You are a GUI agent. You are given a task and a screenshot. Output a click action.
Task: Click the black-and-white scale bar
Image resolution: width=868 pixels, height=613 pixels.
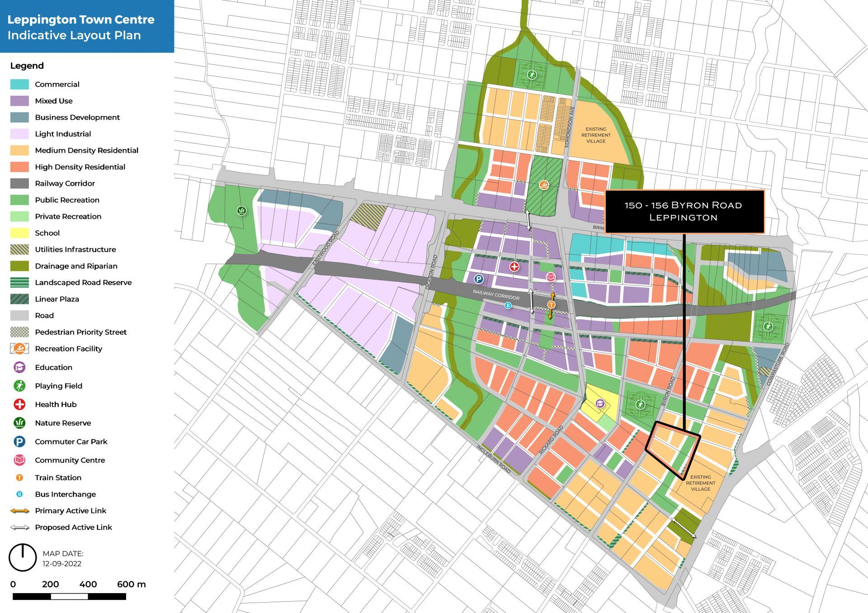pyautogui.click(x=69, y=597)
